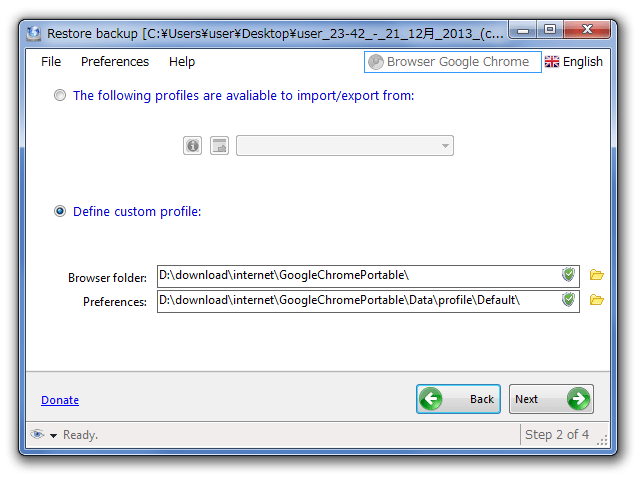641x479 pixels.
Task: Click the eye icon in status bar
Action: [37, 434]
